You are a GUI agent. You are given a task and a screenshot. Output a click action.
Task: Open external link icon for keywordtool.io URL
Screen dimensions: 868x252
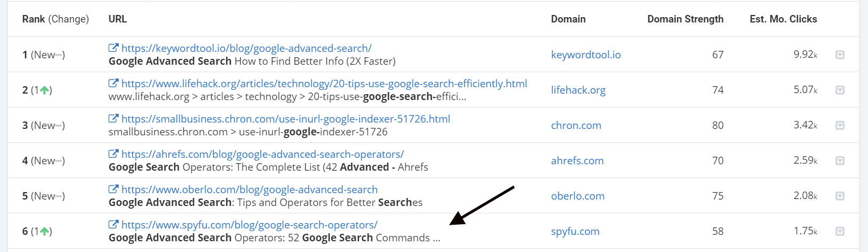113,48
